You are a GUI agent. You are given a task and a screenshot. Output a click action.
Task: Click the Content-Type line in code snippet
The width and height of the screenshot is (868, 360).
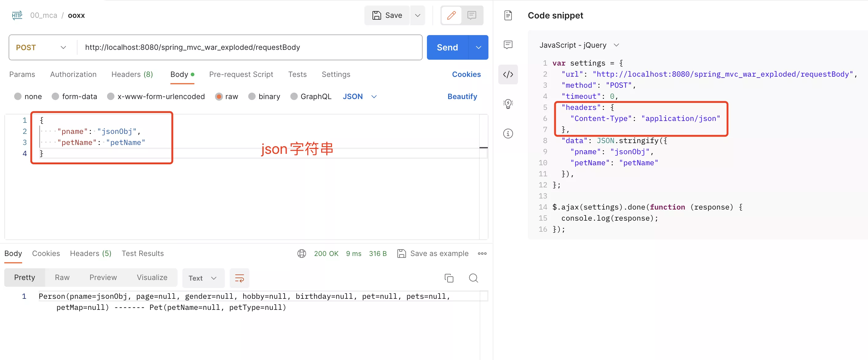click(x=645, y=119)
